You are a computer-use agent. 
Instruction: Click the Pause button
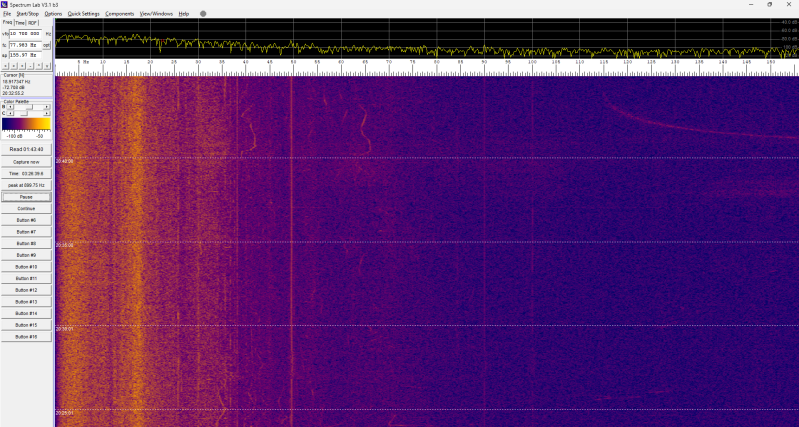26,197
